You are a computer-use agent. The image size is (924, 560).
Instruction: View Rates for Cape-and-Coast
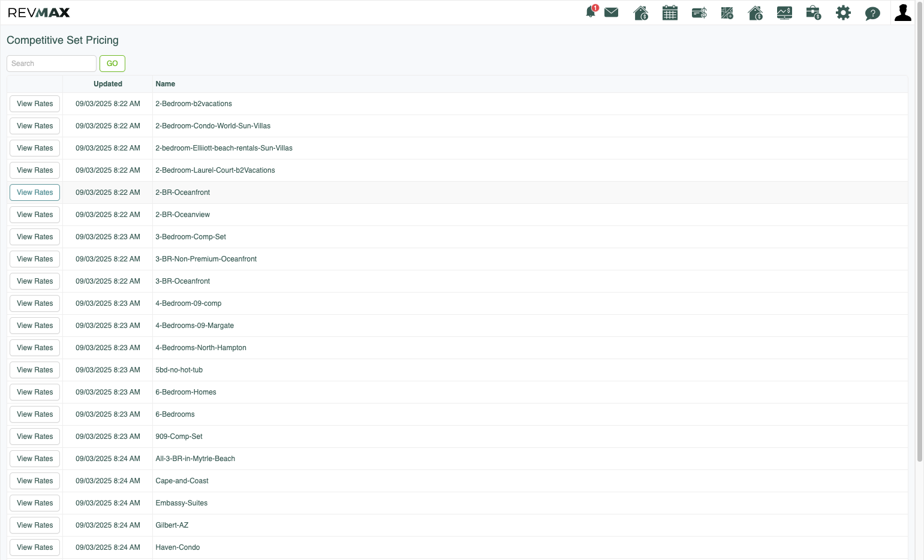[x=35, y=481]
